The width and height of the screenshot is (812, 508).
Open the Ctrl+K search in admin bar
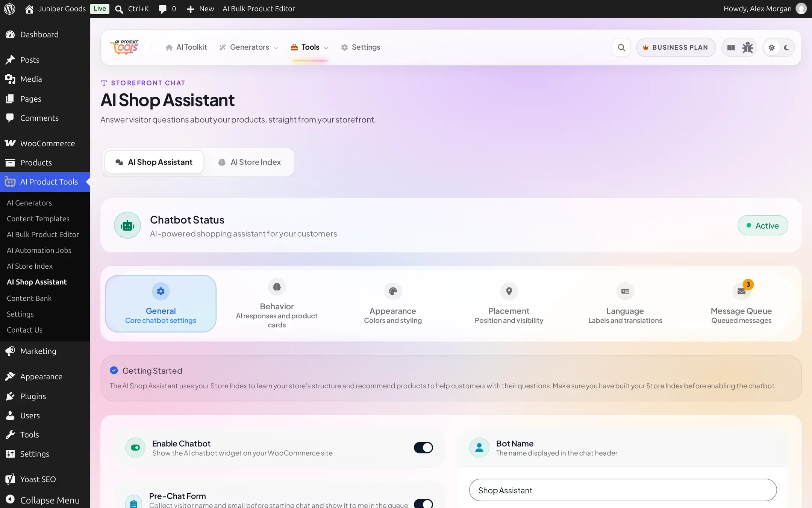(132, 9)
